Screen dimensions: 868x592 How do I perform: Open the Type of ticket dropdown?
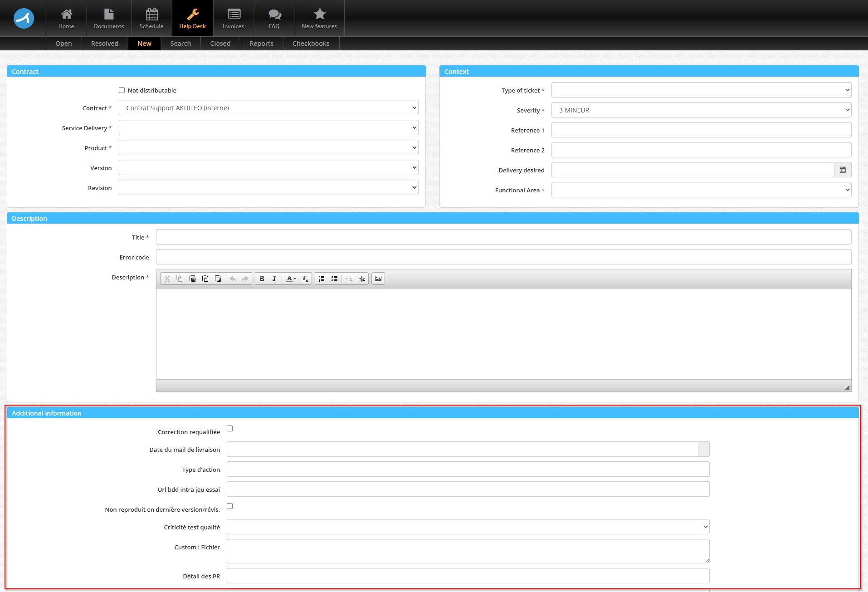(701, 90)
